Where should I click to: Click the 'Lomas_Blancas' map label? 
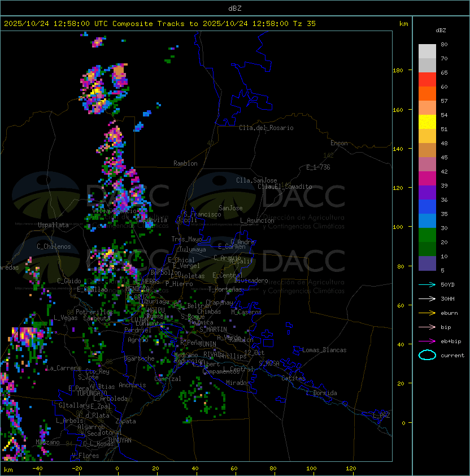point(324,350)
